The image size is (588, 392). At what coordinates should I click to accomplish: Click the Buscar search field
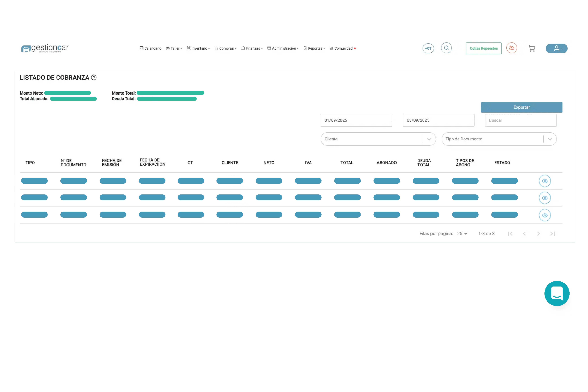[520, 120]
